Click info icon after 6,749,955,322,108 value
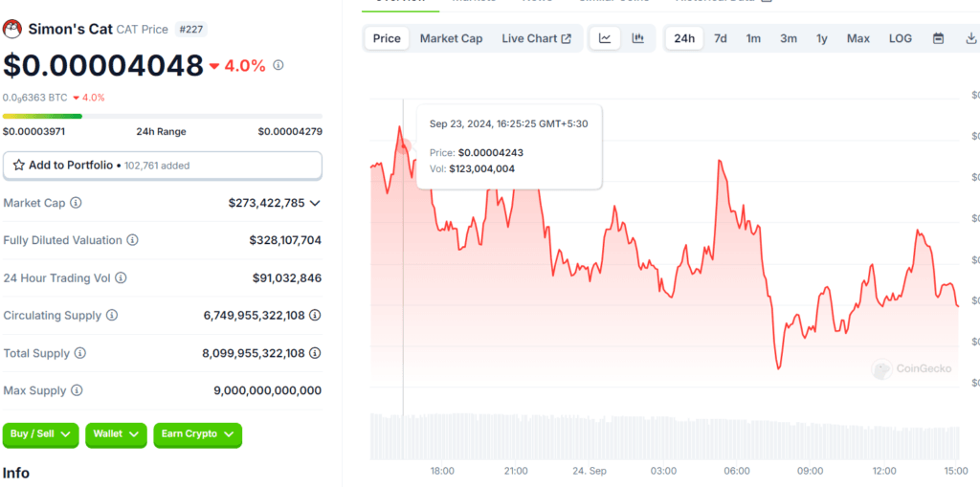The height and width of the screenshot is (487, 980). (x=316, y=315)
